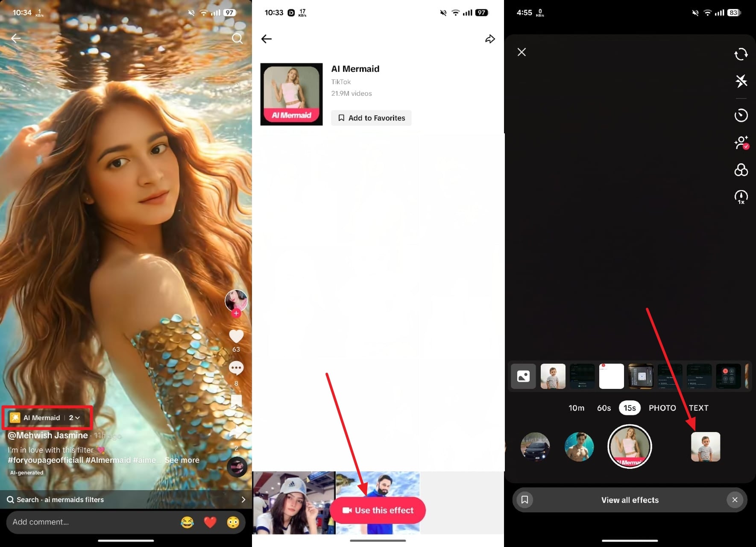Select baby photo in gallery strip
Screen dimensions: 756x547
[x=553, y=376]
